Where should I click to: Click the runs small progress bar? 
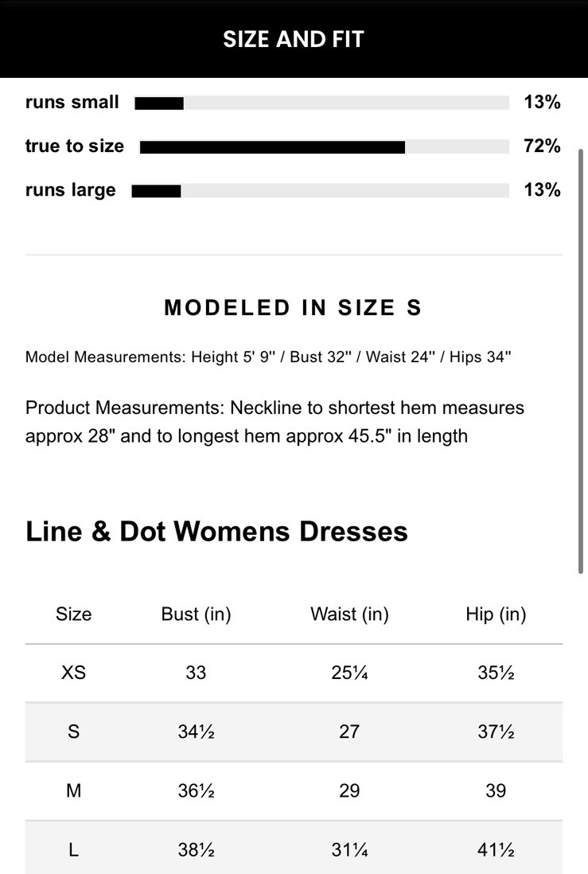click(321, 103)
